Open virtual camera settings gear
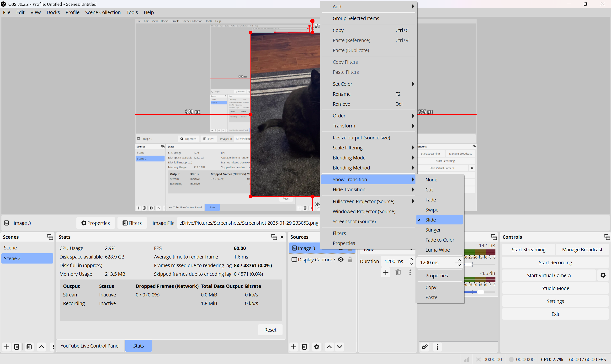This screenshot has width=611, height=364. 603,275
